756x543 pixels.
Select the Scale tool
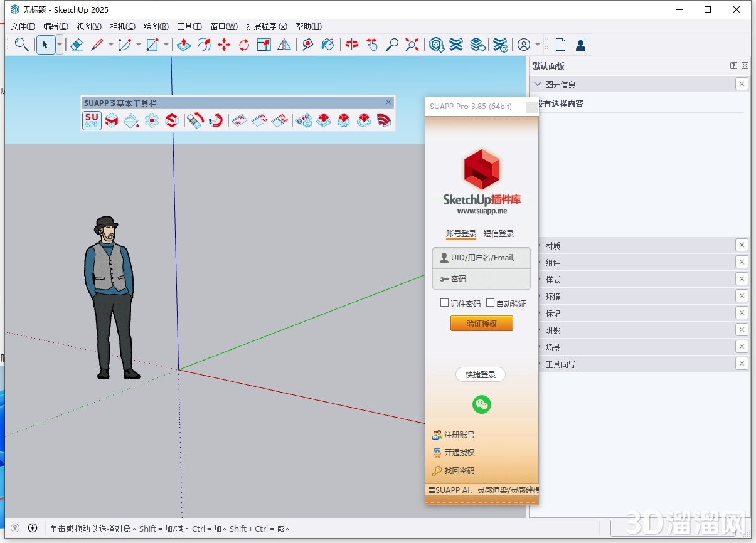pos(264,45)
